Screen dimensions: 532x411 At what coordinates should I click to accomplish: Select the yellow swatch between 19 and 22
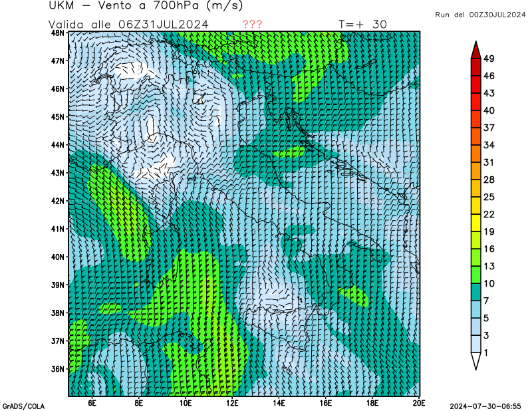[475, 223]
